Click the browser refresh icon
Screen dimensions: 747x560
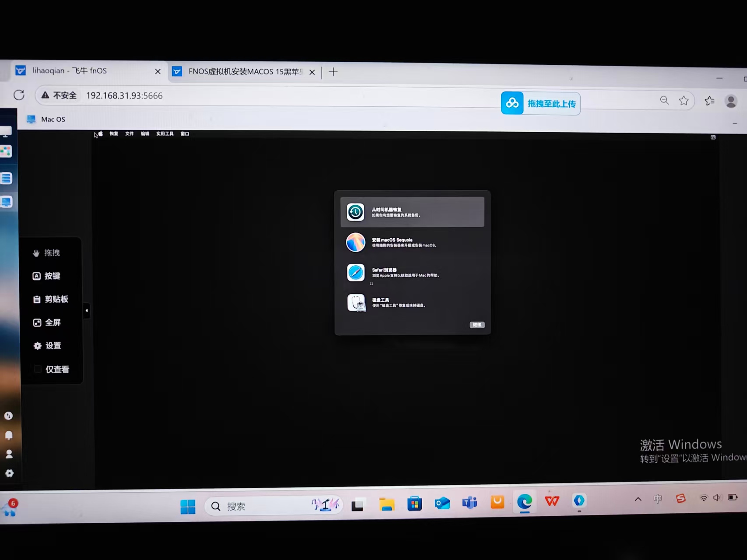(x=19, y=95)
